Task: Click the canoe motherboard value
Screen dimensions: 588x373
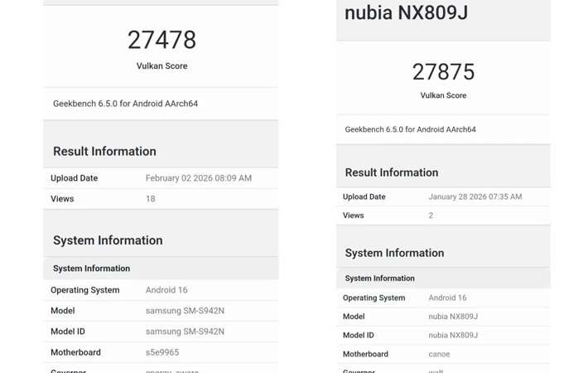Action: tap(439, 354)
